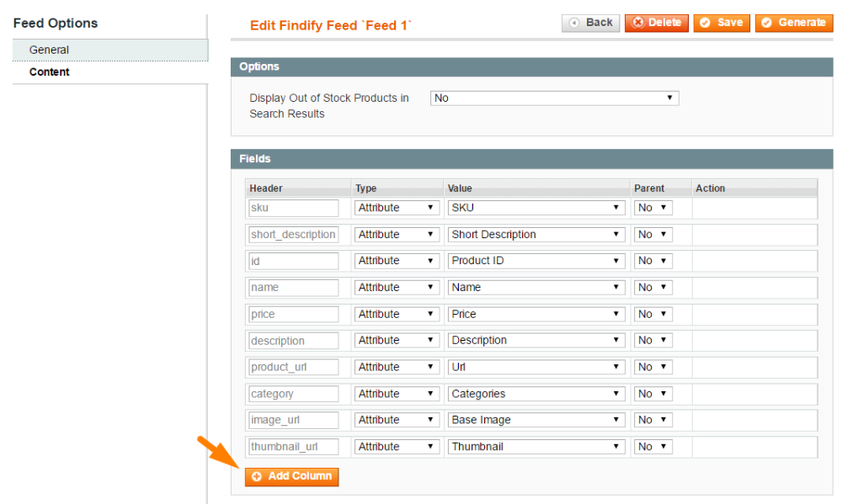Image resolution: width=842 pixels, height=504 pixels.
Task: Open Type dropdown in image_url row
Action: pos(397,420)
